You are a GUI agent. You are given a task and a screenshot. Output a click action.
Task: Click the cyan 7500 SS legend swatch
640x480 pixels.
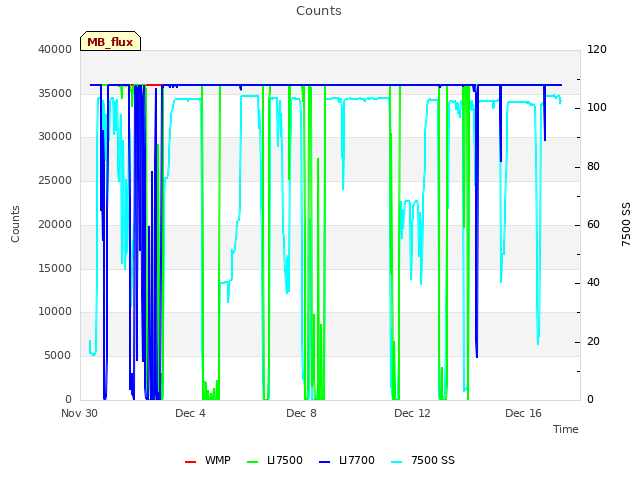[x=396, y=462]
